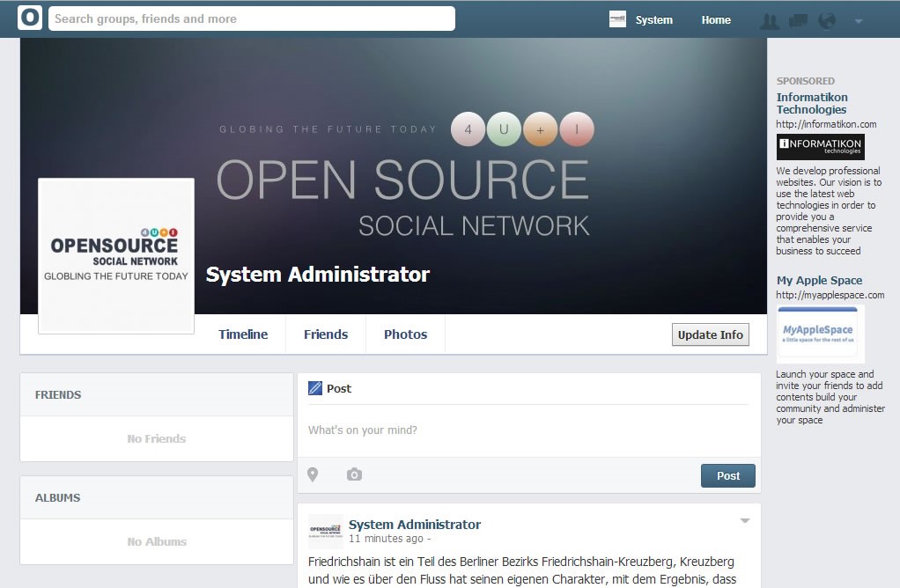Go to Home in the top navigation
This screenshot has height=588, width=900.
716,19
